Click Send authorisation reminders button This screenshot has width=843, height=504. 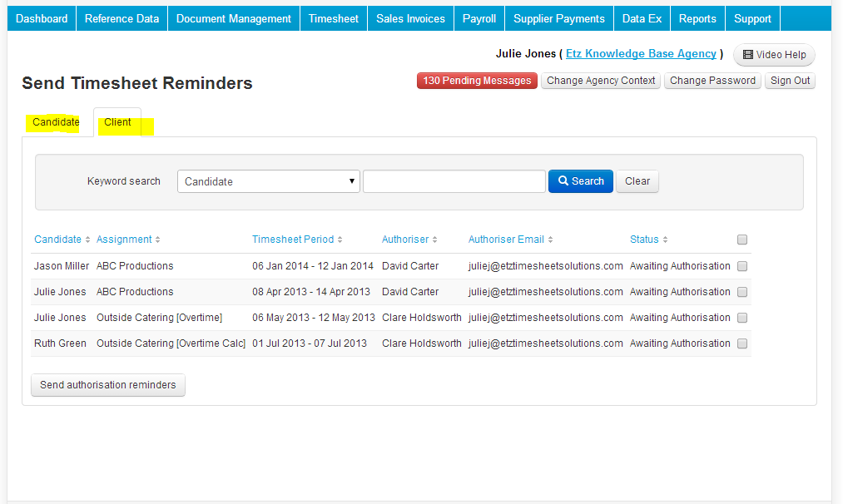click(x=108, y=385)
